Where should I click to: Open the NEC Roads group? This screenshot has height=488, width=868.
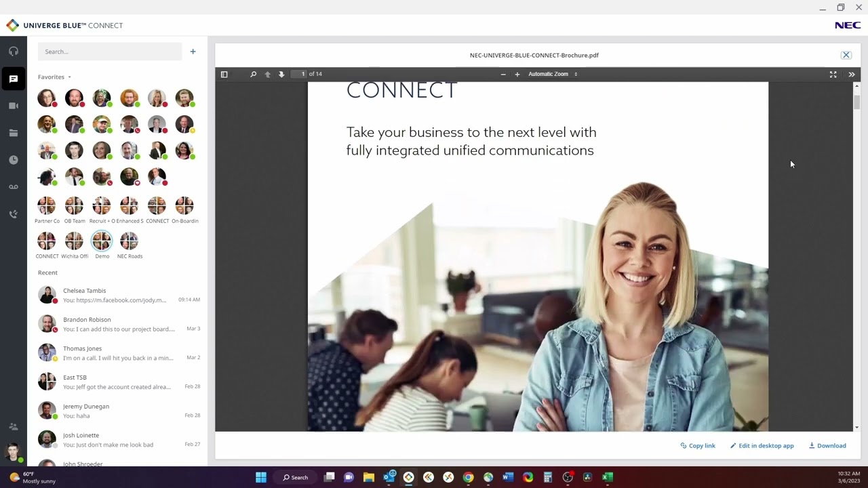[x=130, y=245]
